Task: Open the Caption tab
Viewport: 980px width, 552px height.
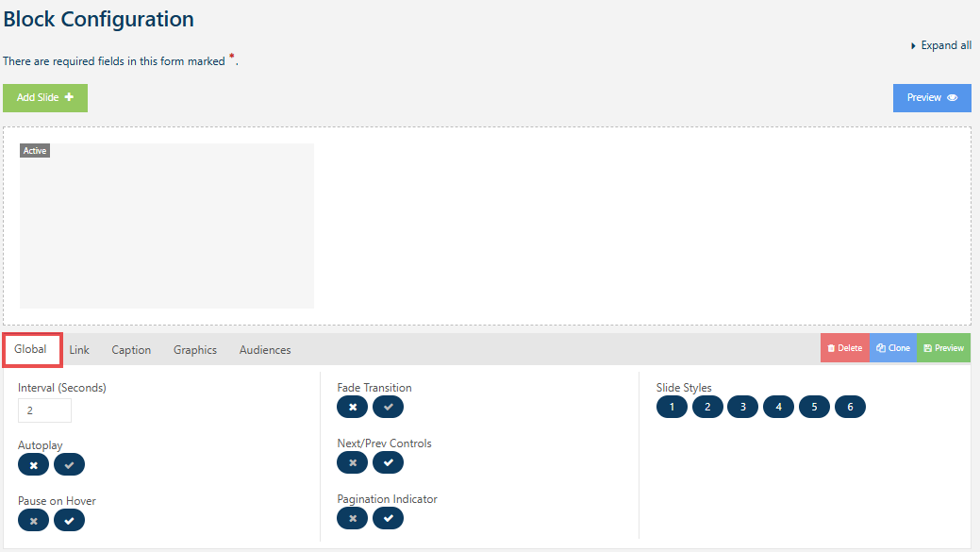Action: [x=131, y=350]
